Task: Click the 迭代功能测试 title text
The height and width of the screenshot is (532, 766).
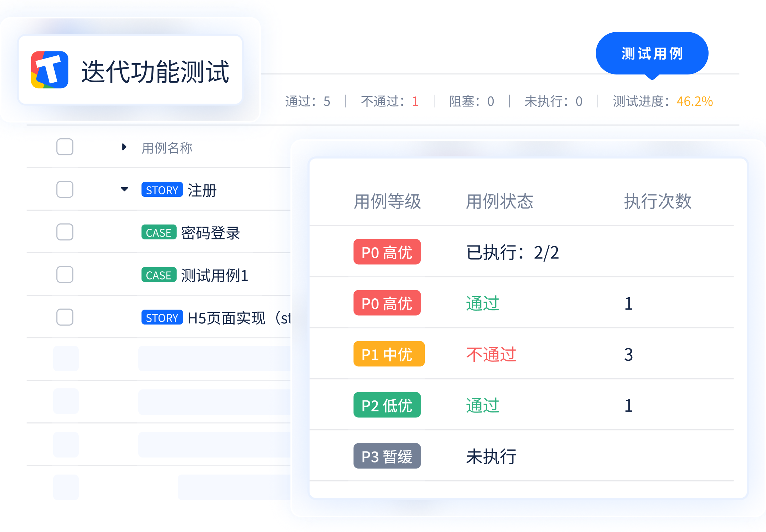Action: (x=155, y=71)
